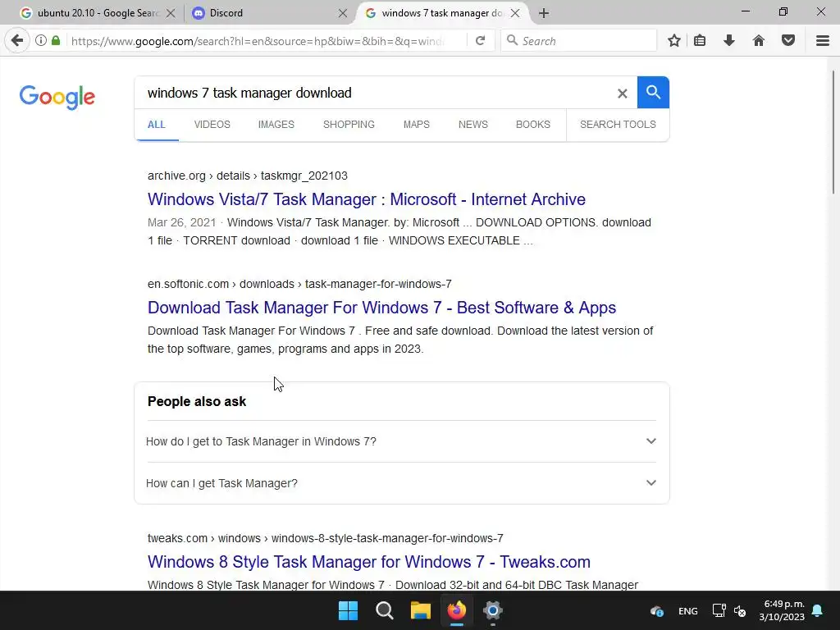The width and height of the screenshot is (840, 630).
Task: Launch File Explorer from taskbar
Action: pos(421,610)
